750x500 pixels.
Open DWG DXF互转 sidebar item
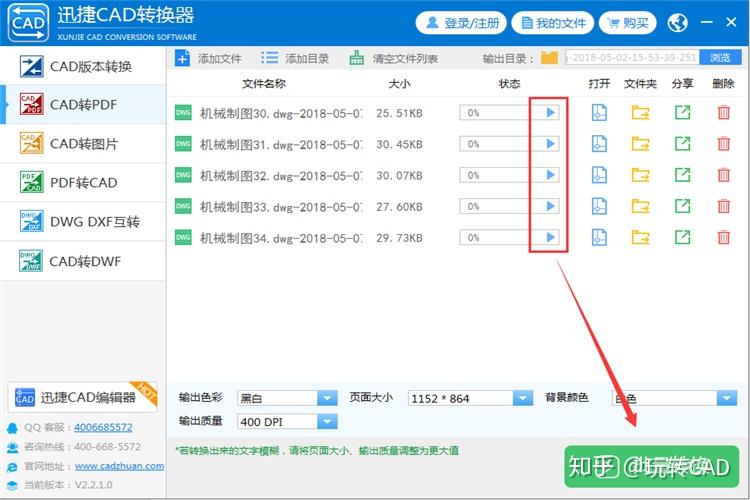tap(83, 222)
